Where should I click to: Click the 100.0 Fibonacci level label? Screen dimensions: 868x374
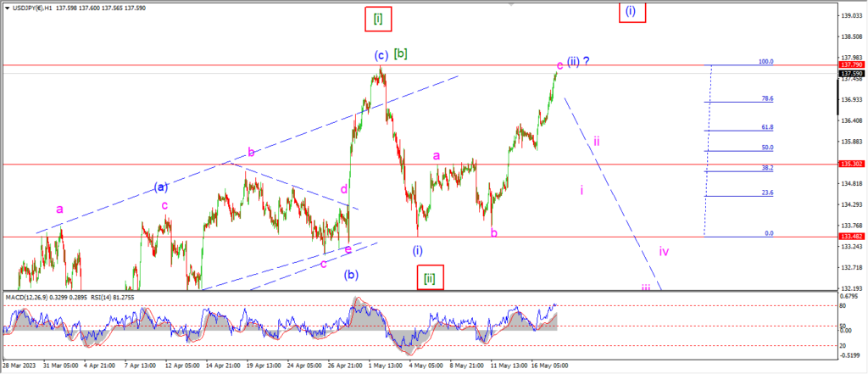tap(765, 62)
